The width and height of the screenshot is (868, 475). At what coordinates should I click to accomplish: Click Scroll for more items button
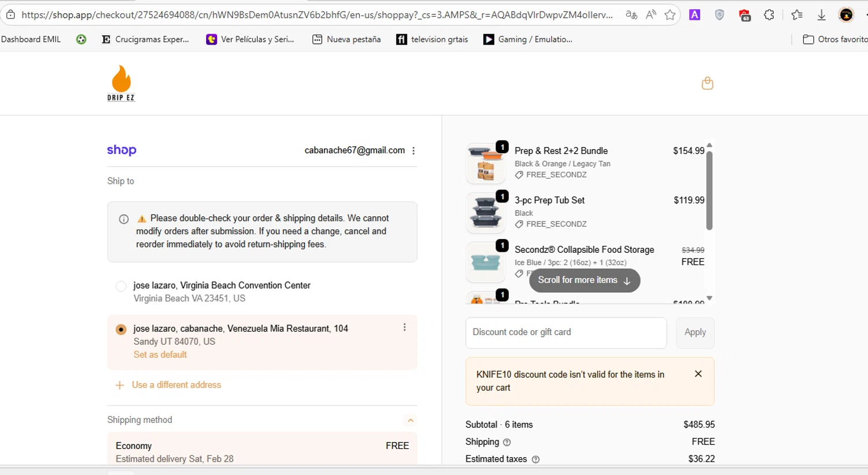point(584,280)
